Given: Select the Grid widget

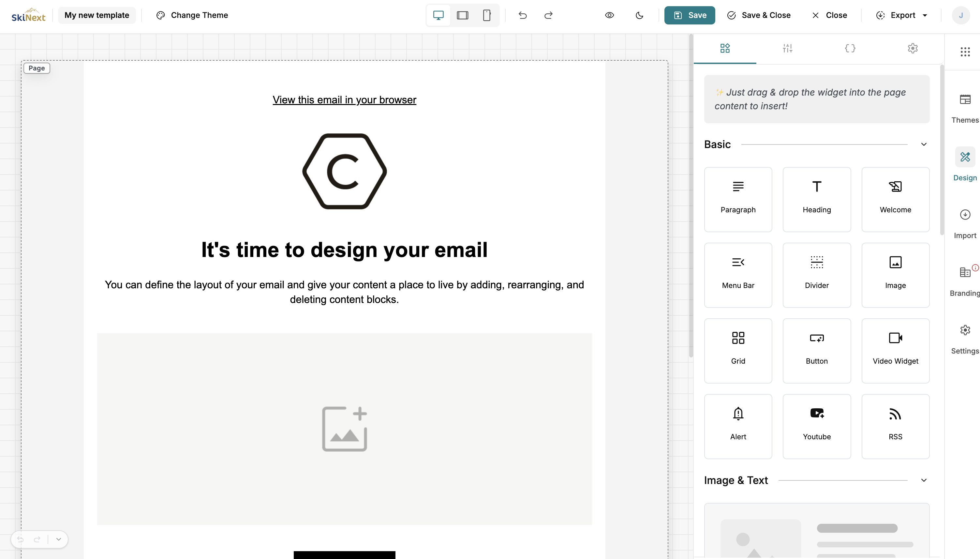Looking at the screenshot, I should [738, 351].
